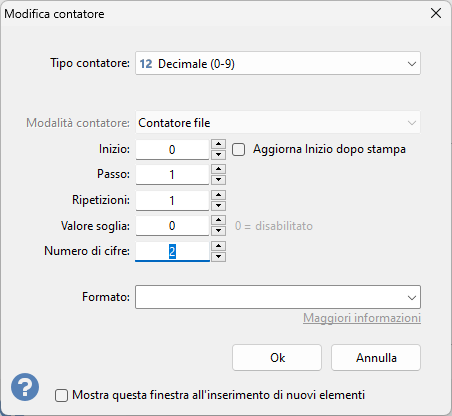
Task: Decrease the Passo value with down arrow
Action: pos(219,180)
